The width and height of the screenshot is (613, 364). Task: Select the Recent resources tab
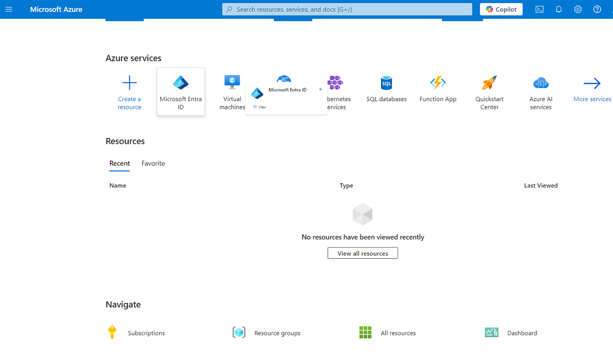[x=120, y=163]
